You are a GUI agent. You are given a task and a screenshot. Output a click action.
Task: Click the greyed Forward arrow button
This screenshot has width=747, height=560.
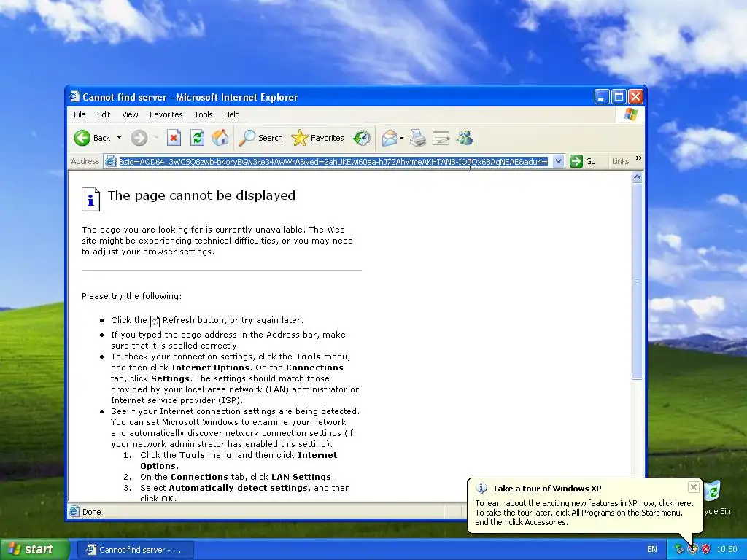(139, 138)
